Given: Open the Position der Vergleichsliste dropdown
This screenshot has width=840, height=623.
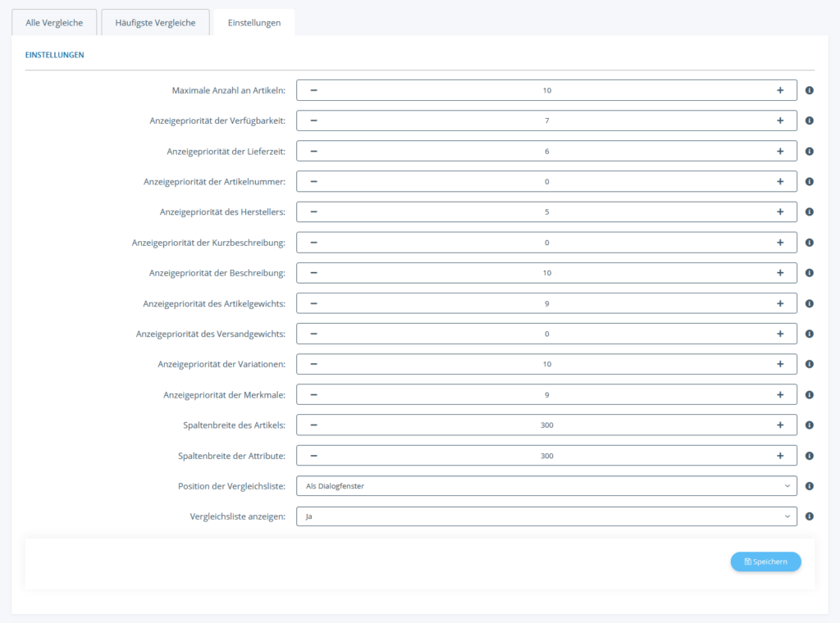Looking at the screenshot, I should point(546,486).
